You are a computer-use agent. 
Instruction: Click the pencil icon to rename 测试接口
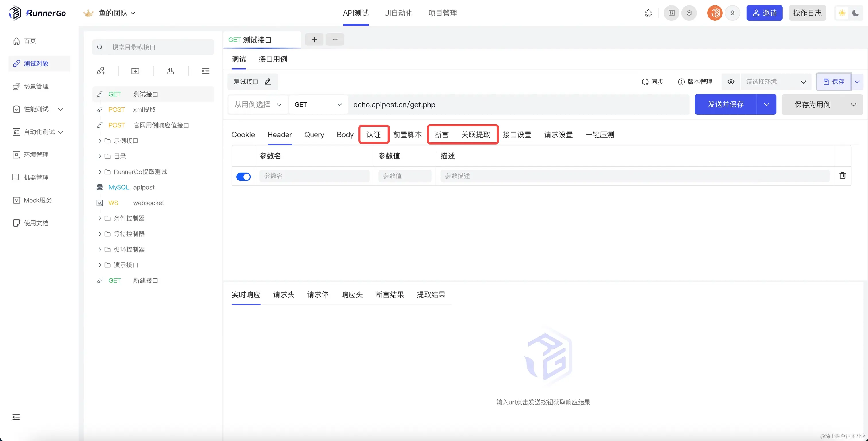pyautogui.click(x=268, y=82)
